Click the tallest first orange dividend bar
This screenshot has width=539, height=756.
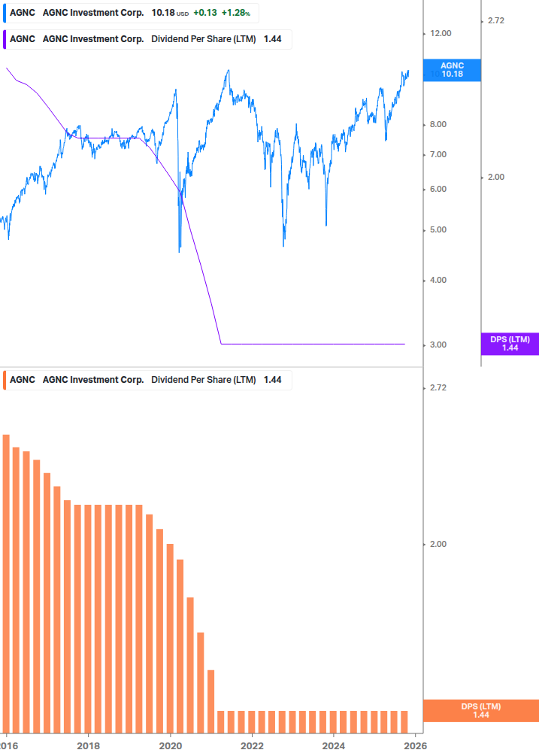(6, 584)
